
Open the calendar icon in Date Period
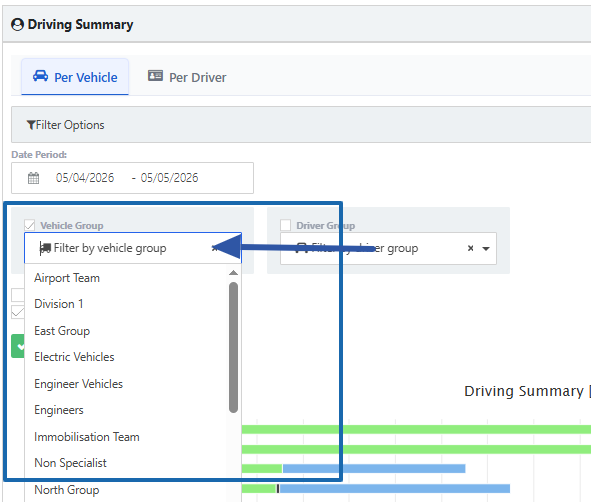tap(34, 178)
